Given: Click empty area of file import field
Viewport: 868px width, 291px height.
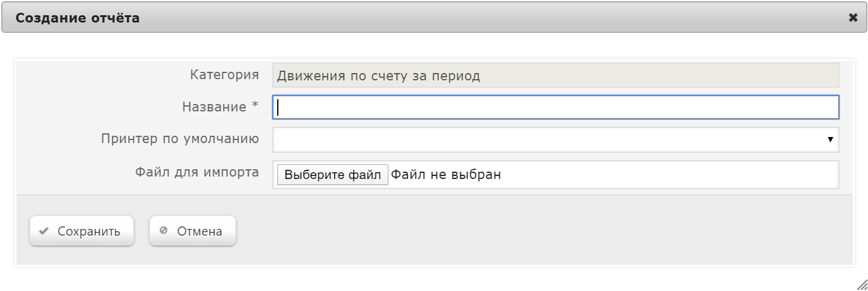Looking at the screenshot, I should (669, 175).
